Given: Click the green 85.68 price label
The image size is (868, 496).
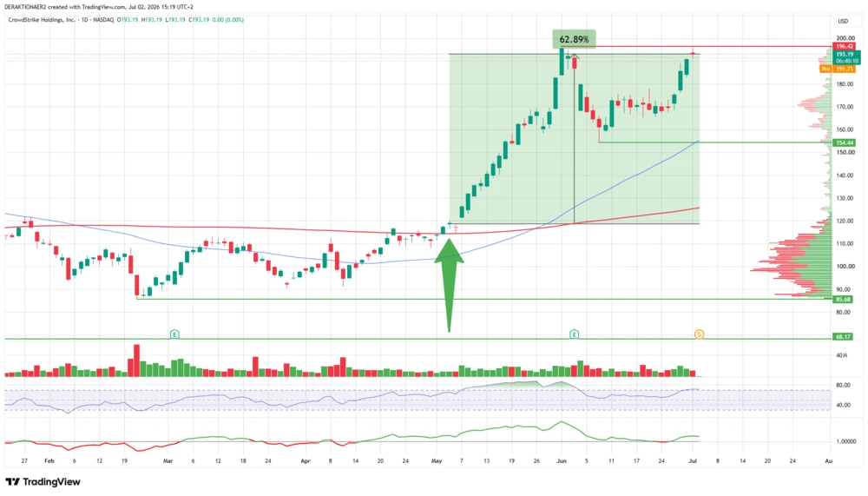Looking at the screenshot, I should [x=843, y=300].
